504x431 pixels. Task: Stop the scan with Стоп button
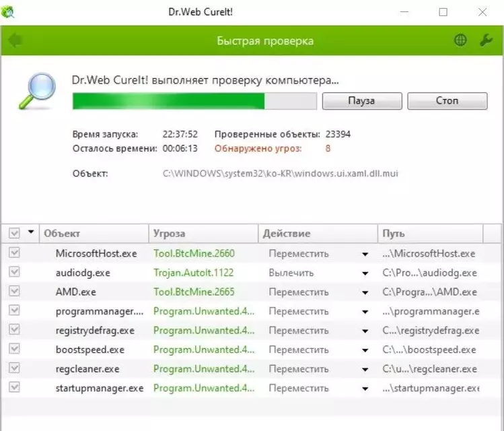(x=447, y=101)
